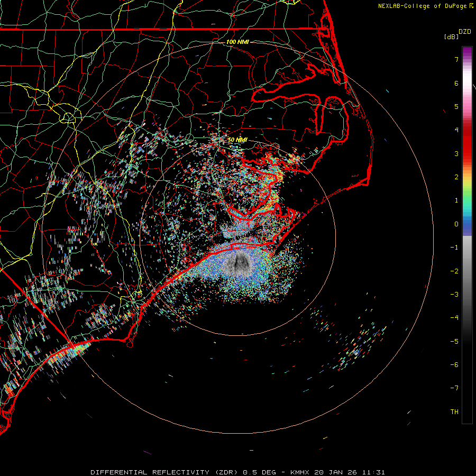Image resolution: width=476 pixels, height=476 pixels.
Task: Click the -6 dB scale value
Action: (x=454, y=365)
